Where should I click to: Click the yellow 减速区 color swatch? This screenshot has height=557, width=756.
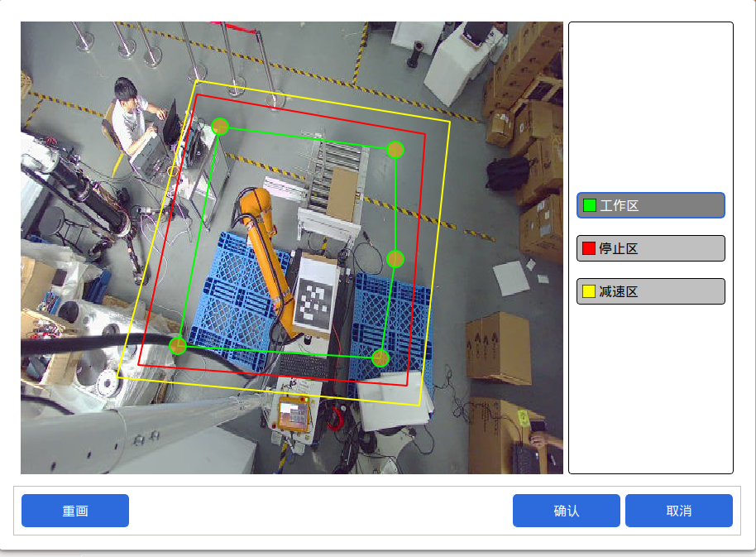(x=589, y=291)
